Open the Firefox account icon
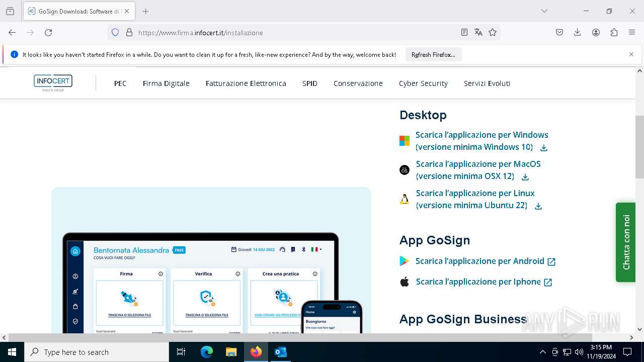Screen dimensions: 644x362 [x=596, y=32]
